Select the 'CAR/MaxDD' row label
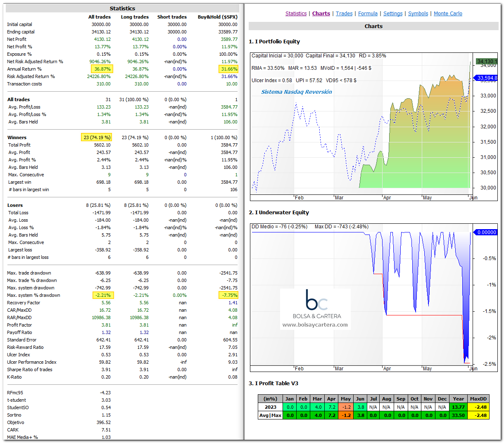 pos(19,310)
